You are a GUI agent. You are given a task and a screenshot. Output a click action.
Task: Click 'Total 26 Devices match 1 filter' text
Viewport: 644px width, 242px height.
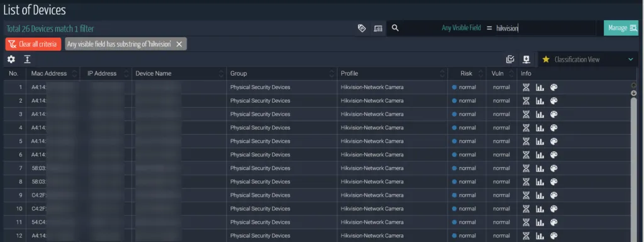[x=50, y=29]
